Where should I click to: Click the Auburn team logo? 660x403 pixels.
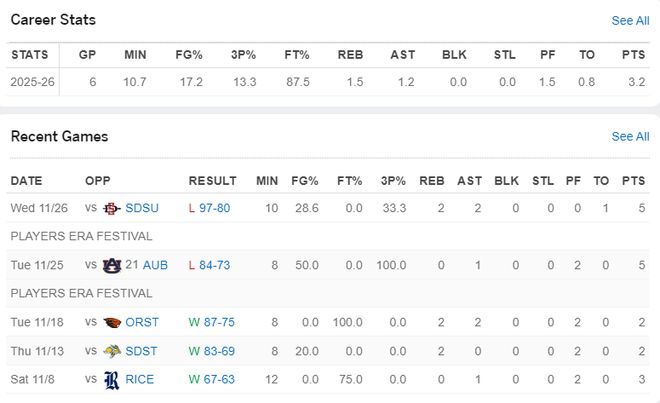(x=112, y=265)
